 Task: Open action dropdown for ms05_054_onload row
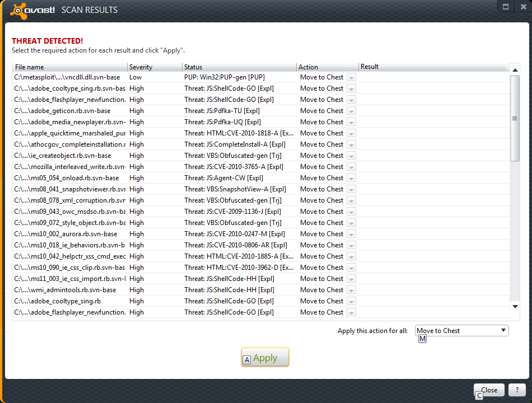point(352,179)
